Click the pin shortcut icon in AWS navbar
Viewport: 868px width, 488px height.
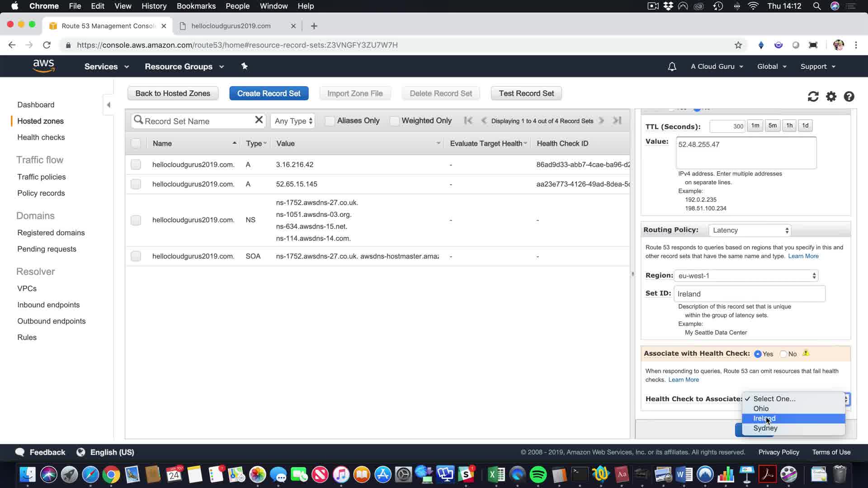click(x=244, y=66)
